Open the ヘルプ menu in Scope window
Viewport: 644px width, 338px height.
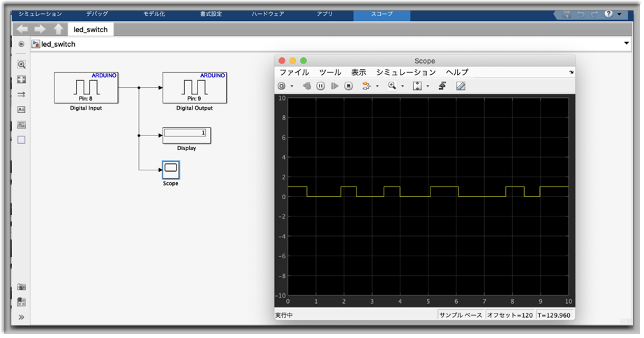[457, 73]
